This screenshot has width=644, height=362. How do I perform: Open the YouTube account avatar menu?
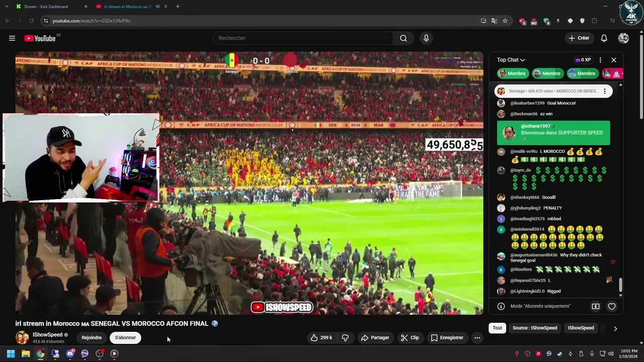(623, 38)
